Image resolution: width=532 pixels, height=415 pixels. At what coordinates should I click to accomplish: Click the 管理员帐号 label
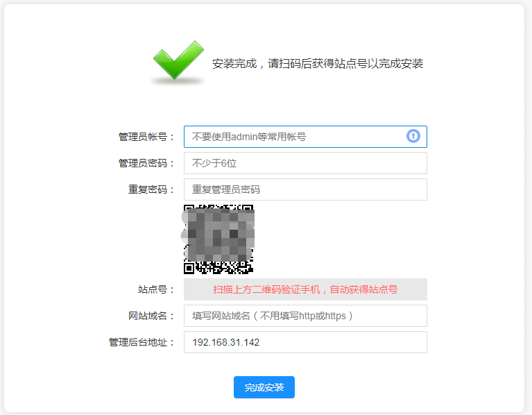pyautogui.click(x=146, y=137)
